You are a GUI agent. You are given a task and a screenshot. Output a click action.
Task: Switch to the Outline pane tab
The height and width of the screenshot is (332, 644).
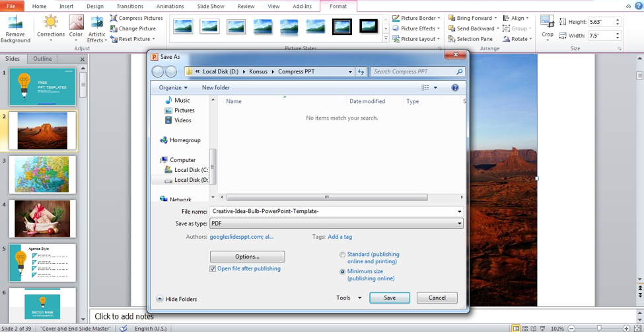[42, 59]
